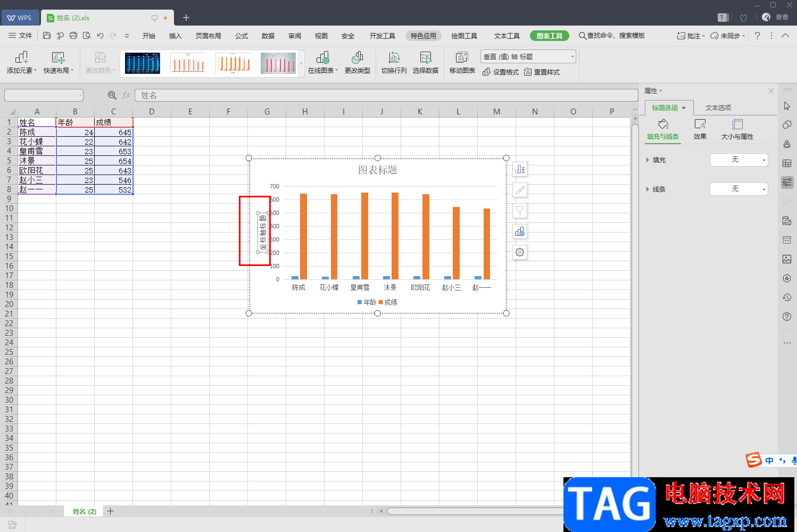This screenshot has height=532, width=797.
Task: Select cell with value 645
Action: pos(113,132)
